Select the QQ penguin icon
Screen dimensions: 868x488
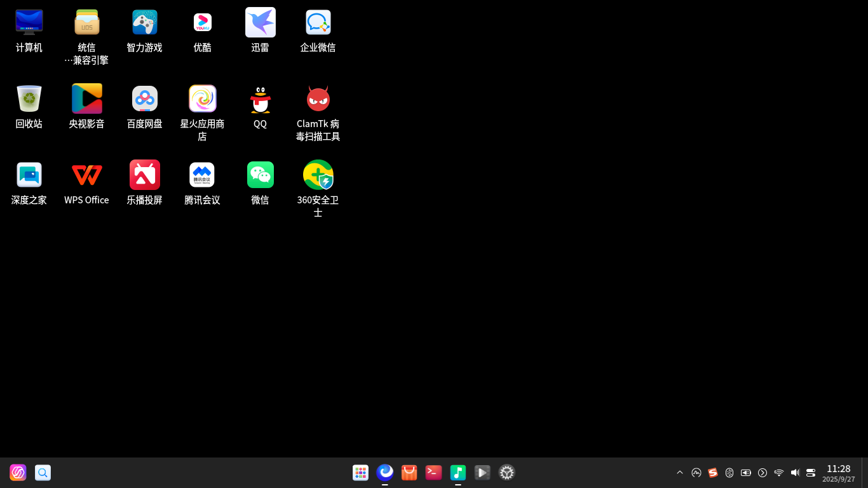point(261,98)
